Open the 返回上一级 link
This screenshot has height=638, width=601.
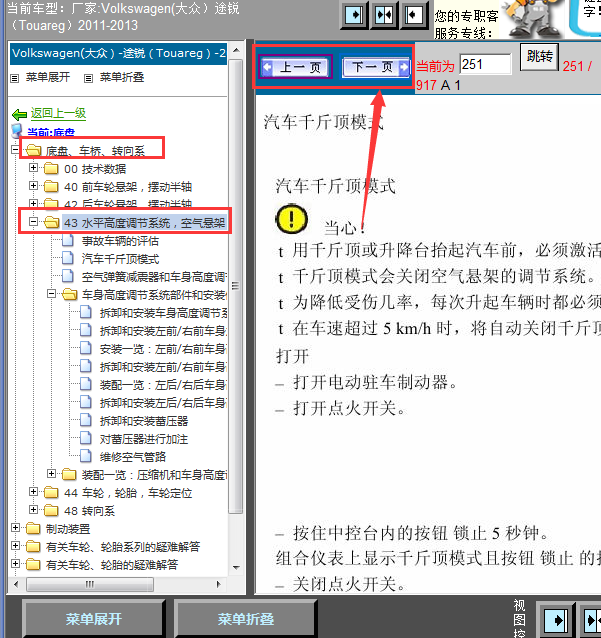(x=58, y=113)
